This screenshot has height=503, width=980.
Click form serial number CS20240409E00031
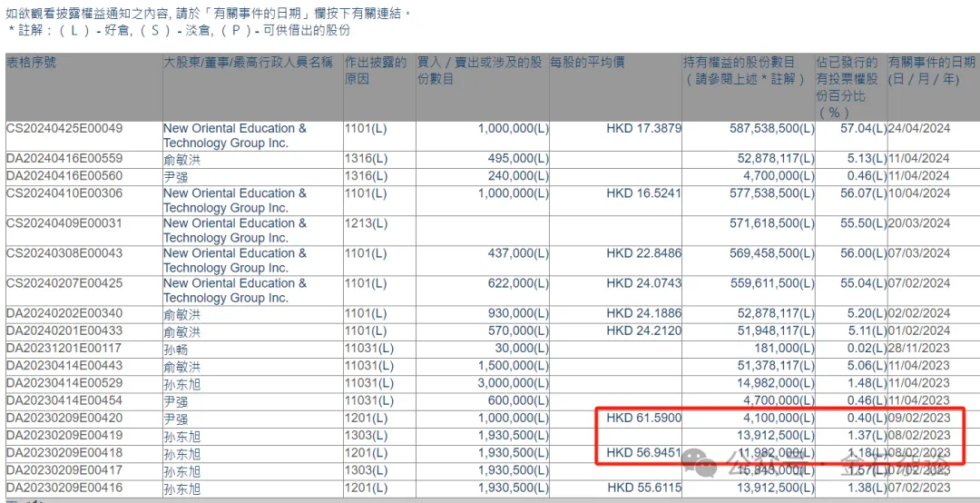coord(64,223)
